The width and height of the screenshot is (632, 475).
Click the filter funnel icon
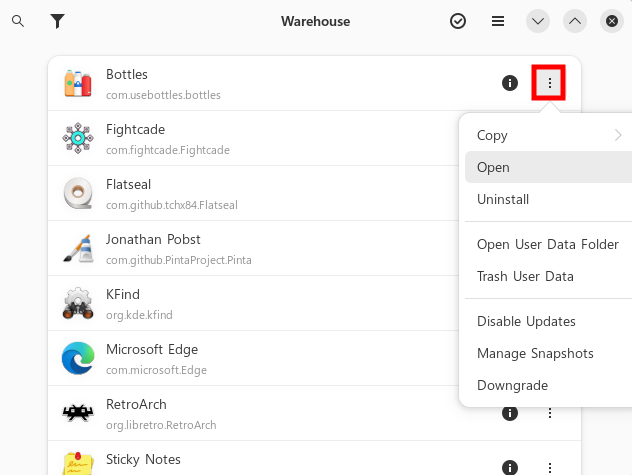click(x=57, y=21)
